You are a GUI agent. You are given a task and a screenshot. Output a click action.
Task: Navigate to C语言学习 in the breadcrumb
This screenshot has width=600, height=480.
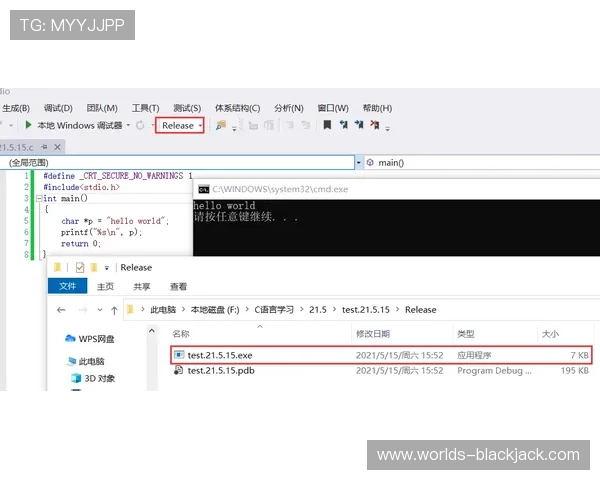(274, 310)
